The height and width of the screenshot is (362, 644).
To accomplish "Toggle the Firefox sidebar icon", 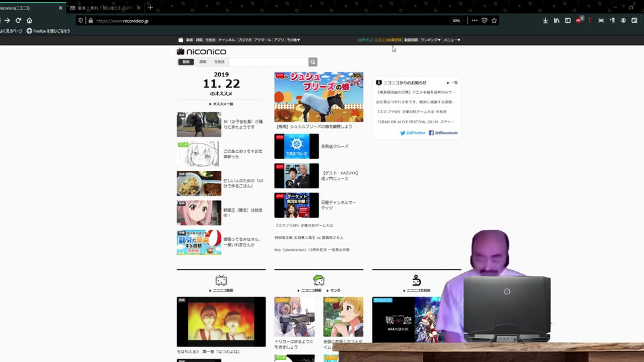I will click(x=568, y=21).
